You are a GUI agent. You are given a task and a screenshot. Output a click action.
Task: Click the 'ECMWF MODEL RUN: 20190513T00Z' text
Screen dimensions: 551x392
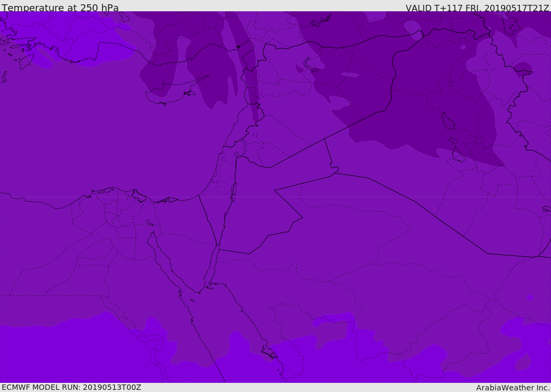coord(72,387)
